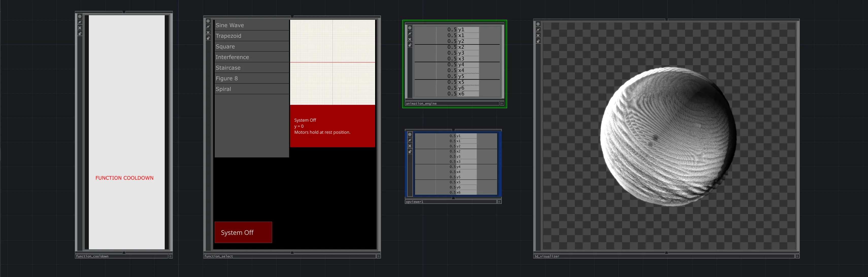Screen dimensions: 868x277
Task: Click plus viewer-active icon beside 3d_visualizer name
Action: tap(797, 256)
